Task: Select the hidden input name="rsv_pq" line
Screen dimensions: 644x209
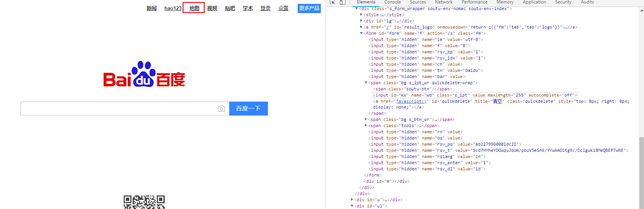Action: pos(445,144)
